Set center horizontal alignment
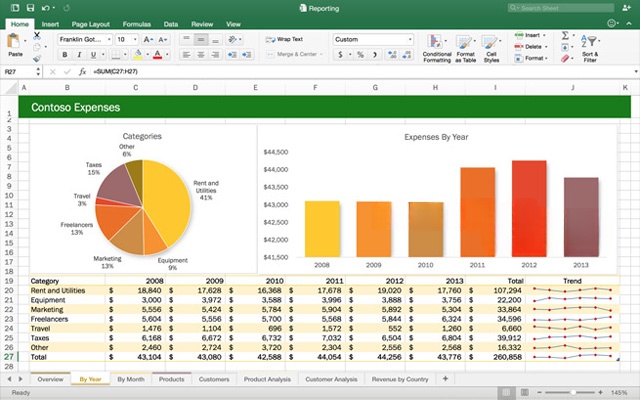640x400 pixels. pos(201,55)
